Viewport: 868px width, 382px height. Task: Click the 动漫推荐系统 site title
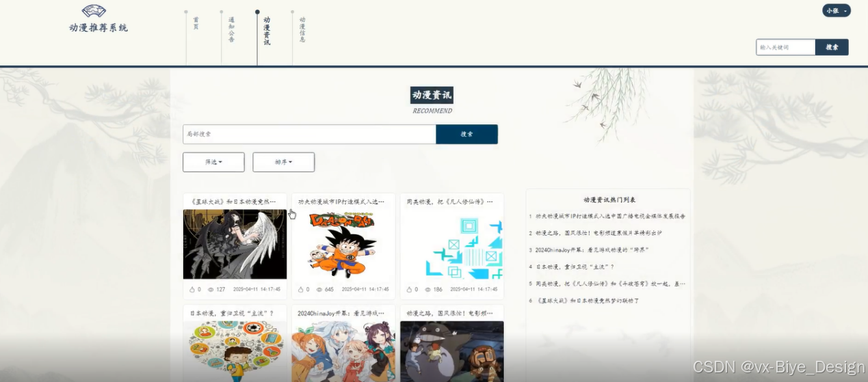pos(98,28)
